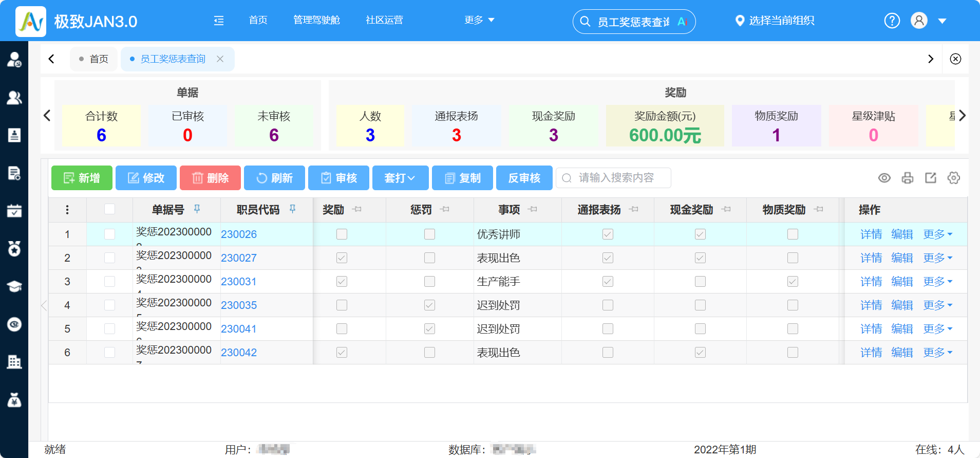Open the help question mark icon

click(892, 21)
